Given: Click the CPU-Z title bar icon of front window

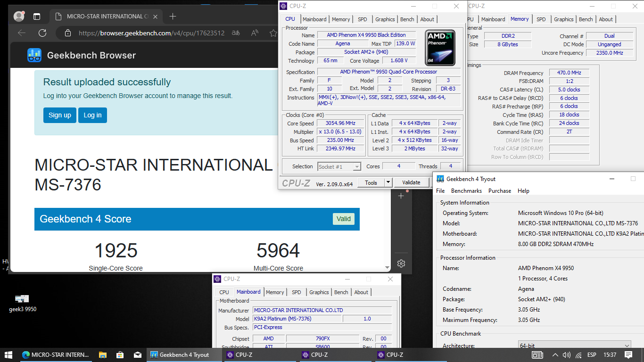Looking at the screenshot, I should 283,6.
